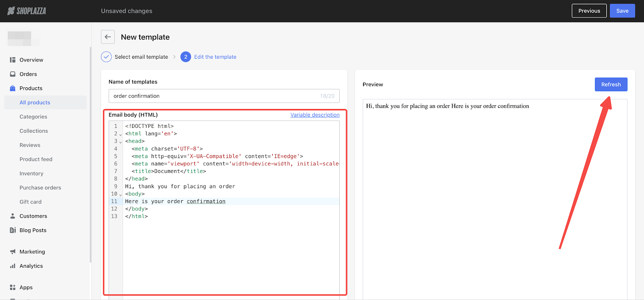The height and width of the screenshot is (300, 644).
Task: Refresh the email preview
Action: click(x=611, y=84)
